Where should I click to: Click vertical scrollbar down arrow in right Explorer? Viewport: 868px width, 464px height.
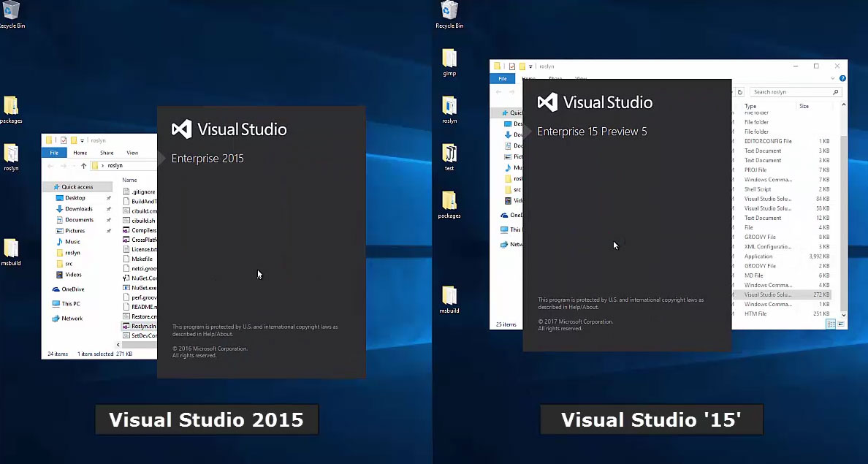point(844,315)
